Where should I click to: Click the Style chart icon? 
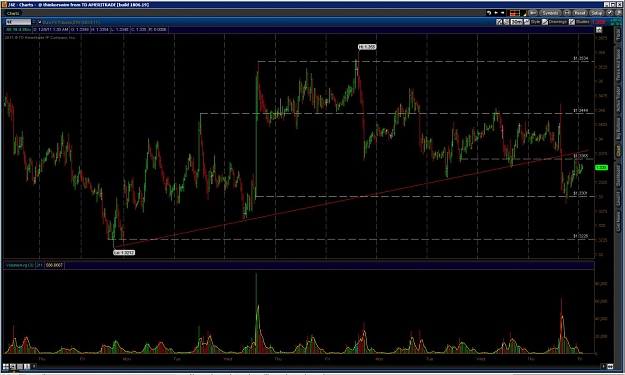(x=527, y=22)
